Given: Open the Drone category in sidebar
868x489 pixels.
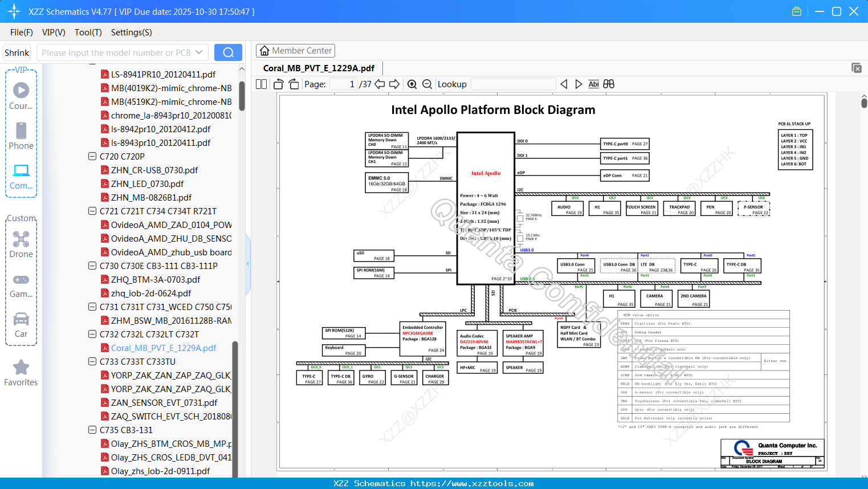Looking at the screenshot, I should [21, 244].
